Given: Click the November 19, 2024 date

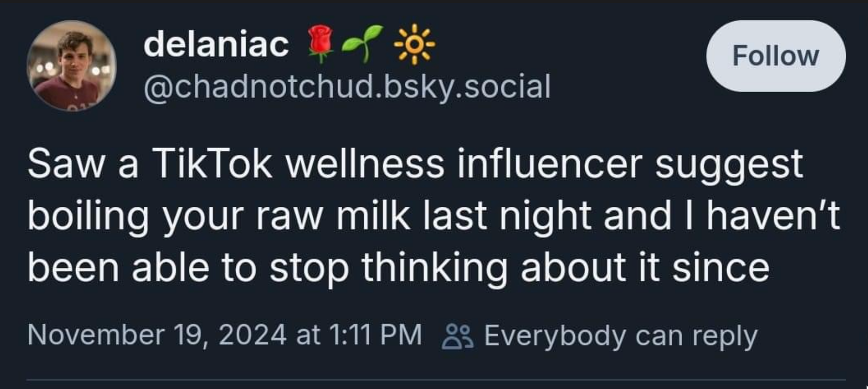Looking at the screenshot, I should click(x=157, y=335).
